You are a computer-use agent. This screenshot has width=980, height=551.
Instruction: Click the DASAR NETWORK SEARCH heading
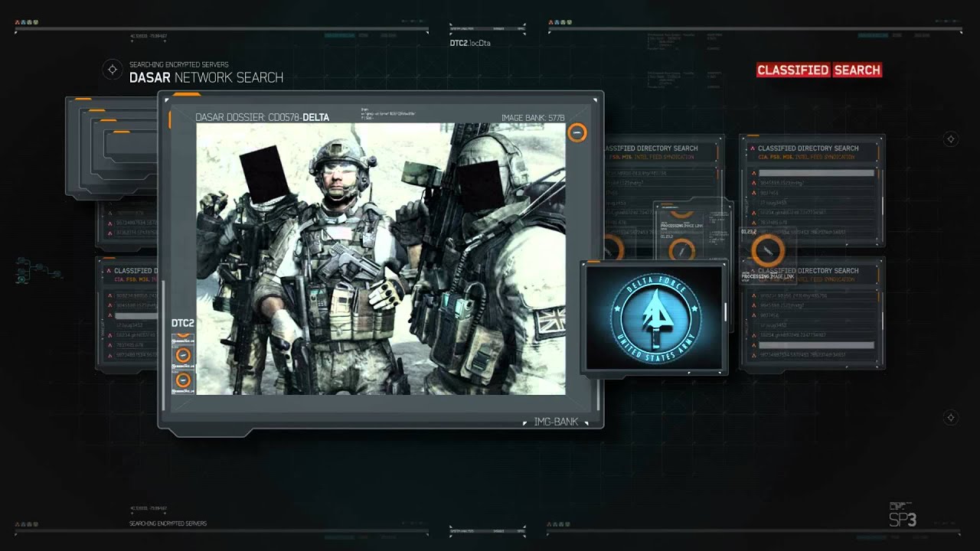point(206,77)
